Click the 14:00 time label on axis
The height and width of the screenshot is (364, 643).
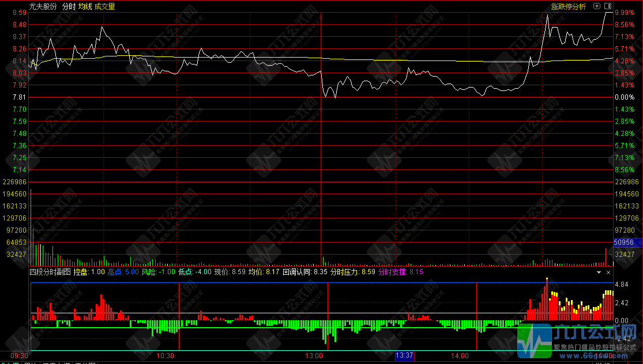[460, 356]
